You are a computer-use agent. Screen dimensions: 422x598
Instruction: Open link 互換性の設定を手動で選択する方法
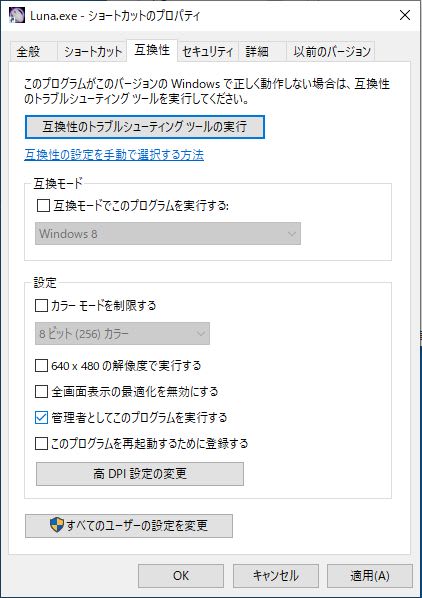tap(114, 155)
